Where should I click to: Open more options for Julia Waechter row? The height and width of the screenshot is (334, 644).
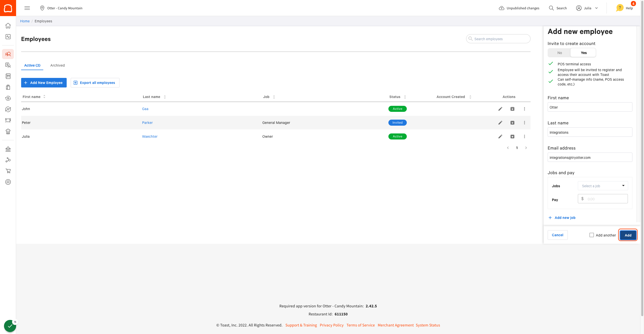(524, 136)
